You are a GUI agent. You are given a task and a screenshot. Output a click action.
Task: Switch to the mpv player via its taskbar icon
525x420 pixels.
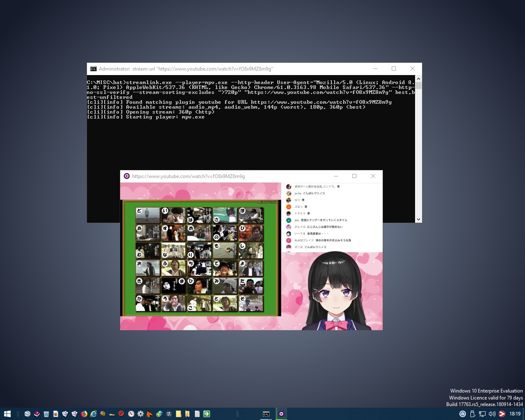pos(281,414)
